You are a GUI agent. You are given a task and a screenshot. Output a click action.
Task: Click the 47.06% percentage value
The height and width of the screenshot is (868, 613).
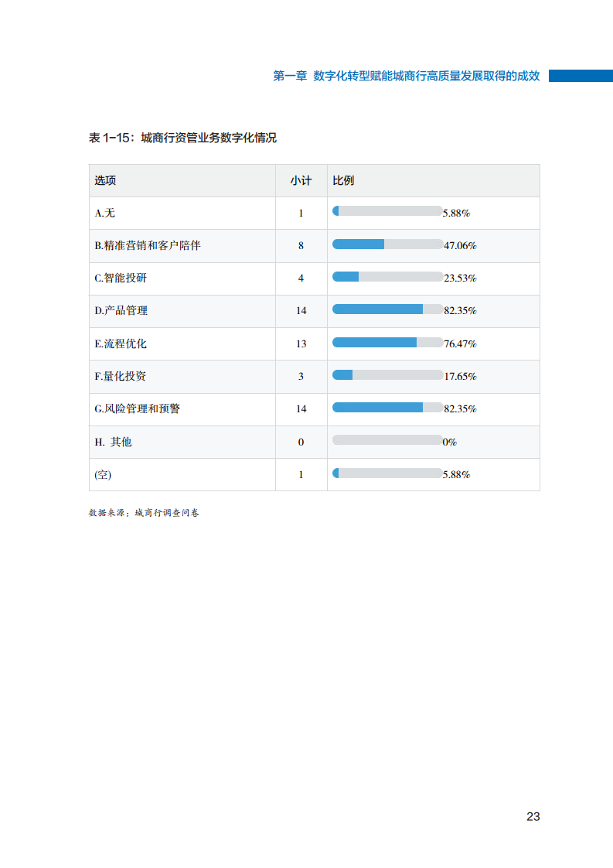click(x=460, y=246)
